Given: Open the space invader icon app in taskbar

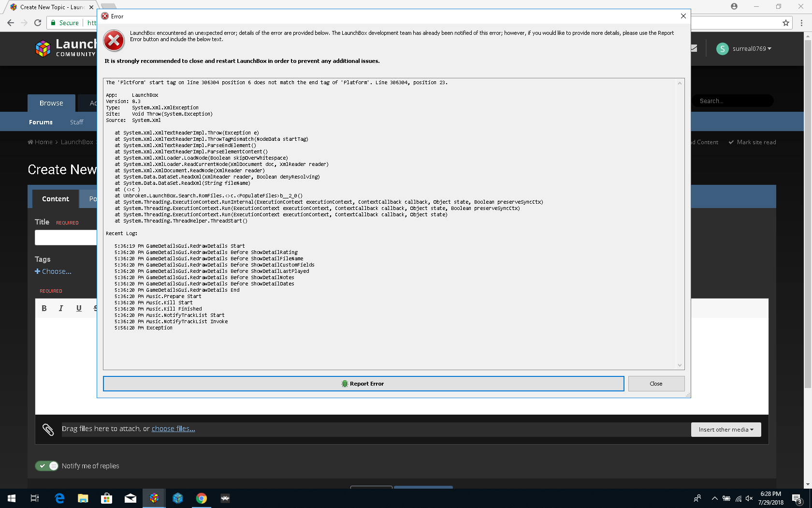Looking at the screenshot, I should tap(225, 498).
